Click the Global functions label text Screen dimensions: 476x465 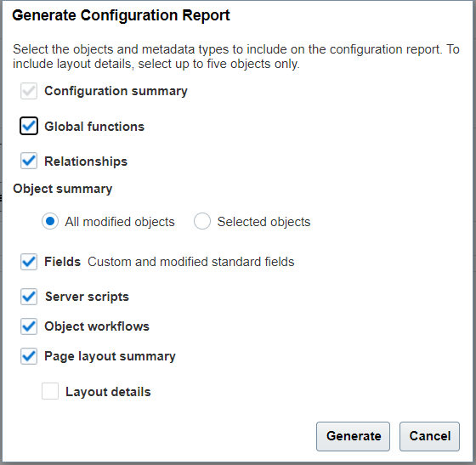coord(94,127)
